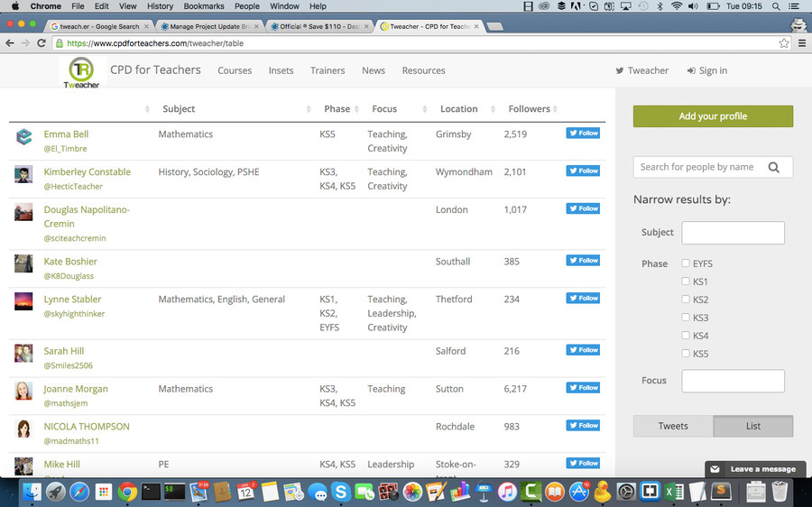Tick the EYFS phase checkbox
Screen dimensions: 812x507
(x=686, y=263)
